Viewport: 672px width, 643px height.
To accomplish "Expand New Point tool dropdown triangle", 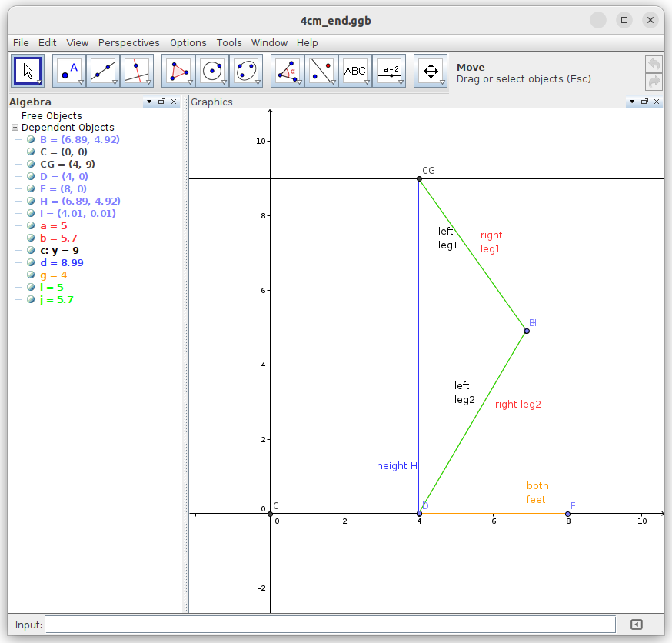I will point(81,82).
